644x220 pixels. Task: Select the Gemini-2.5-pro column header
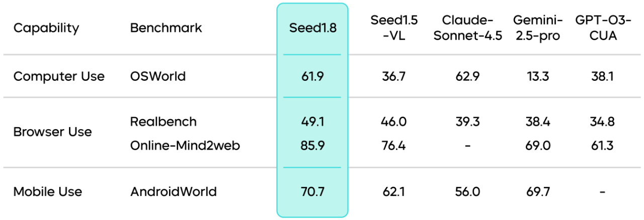(536, 28)
